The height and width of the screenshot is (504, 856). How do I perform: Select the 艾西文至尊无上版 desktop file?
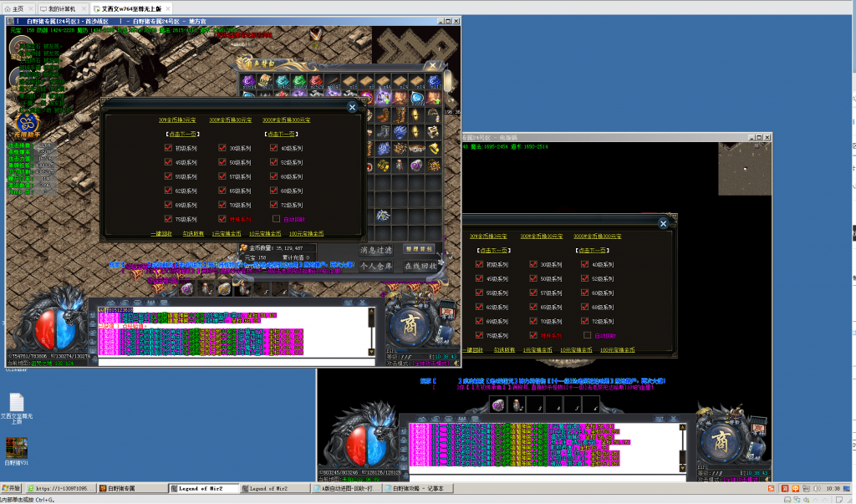click(x=17, y=409)
